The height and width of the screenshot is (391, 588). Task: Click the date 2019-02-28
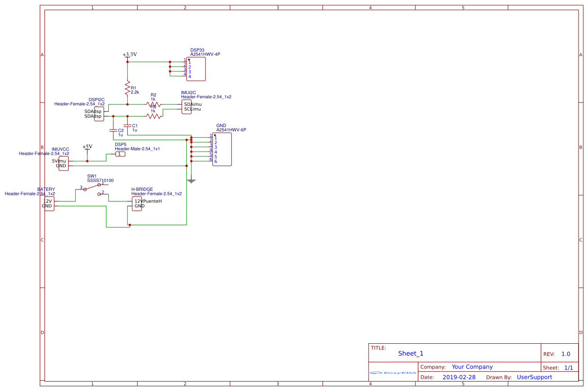pos(459,377)
